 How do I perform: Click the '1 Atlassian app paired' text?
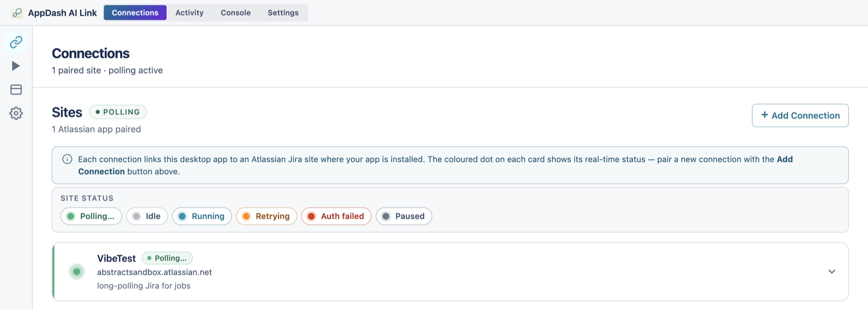[96, 129]
